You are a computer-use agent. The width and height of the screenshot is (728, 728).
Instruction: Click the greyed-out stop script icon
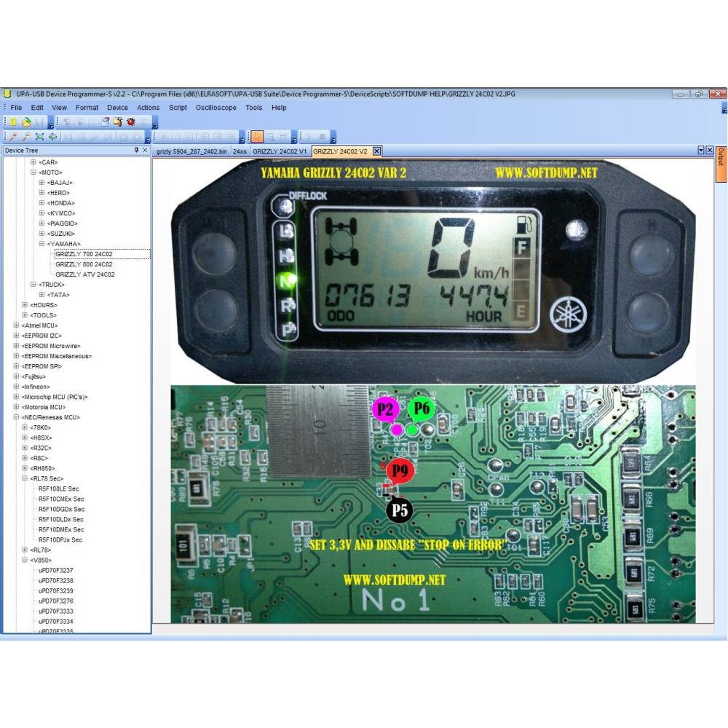coord(322,137)
